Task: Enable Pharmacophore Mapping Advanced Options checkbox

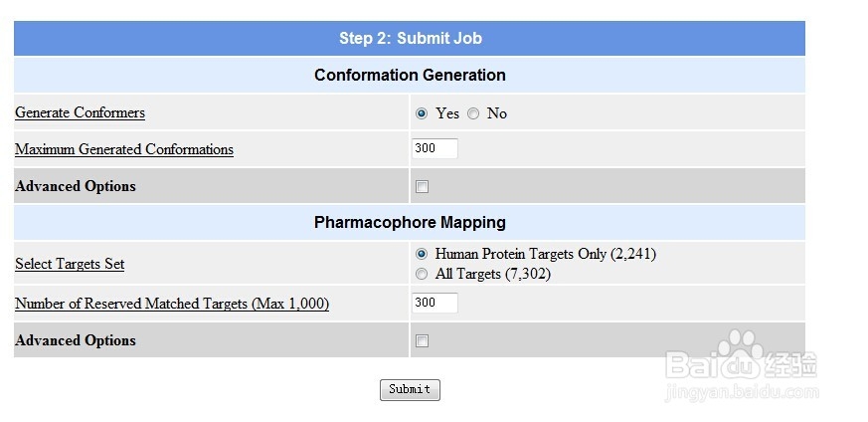Action: [422, 341]
